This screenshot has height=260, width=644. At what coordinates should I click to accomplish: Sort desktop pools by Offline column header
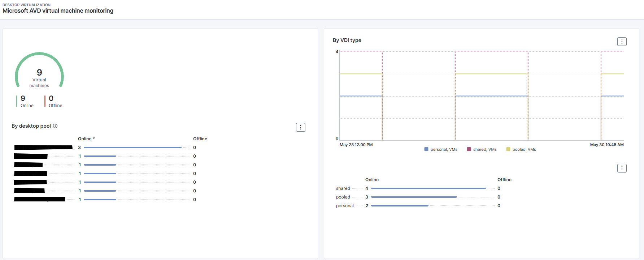(200, 139)
